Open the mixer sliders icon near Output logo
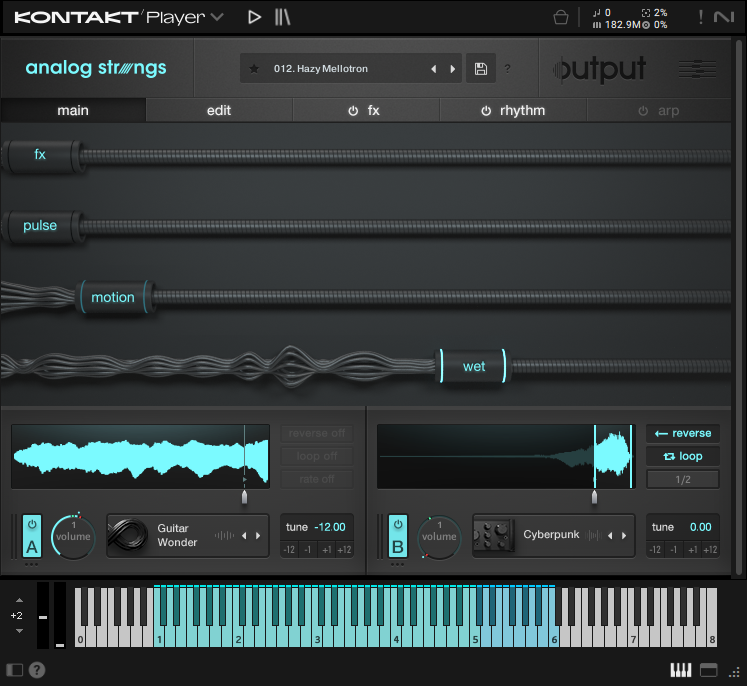The height and width of the screenshot is (686, 747). pos(697,69)
